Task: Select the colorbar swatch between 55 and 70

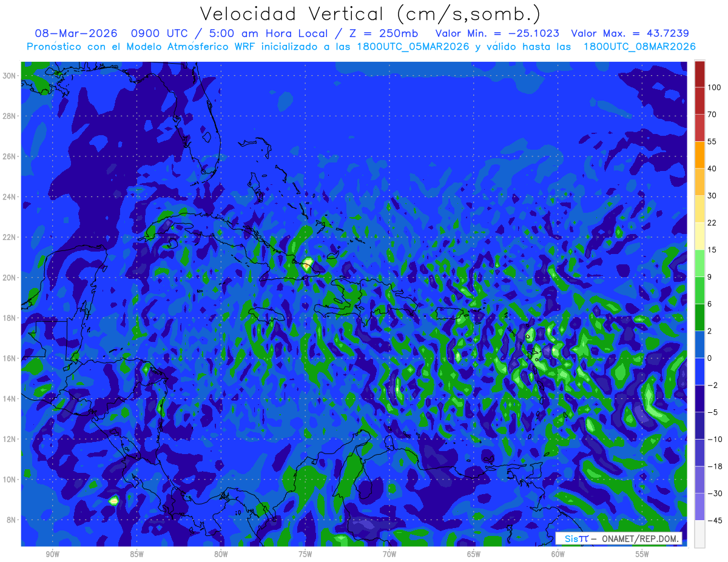Action: coord(699,128)
